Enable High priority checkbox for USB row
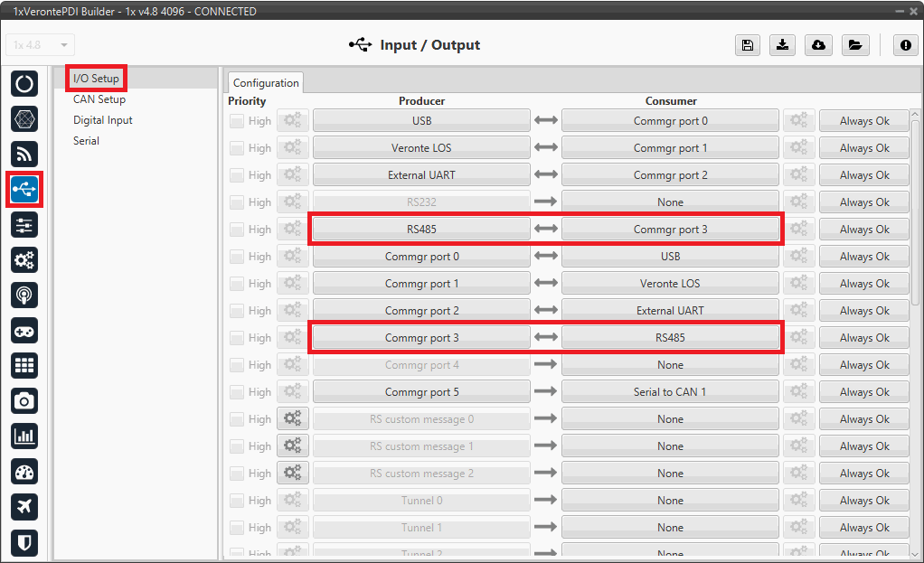The width and height of the screenshot is (924, 563). tap(237, 121)
